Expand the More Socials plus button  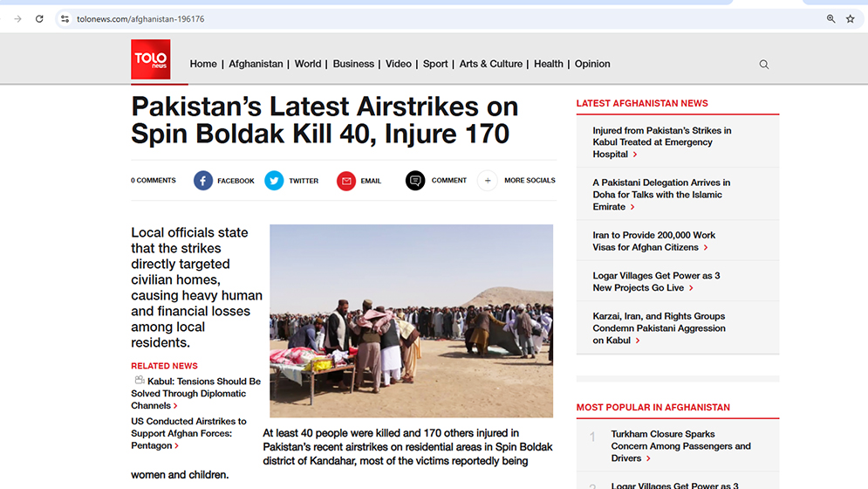[487, 181]
